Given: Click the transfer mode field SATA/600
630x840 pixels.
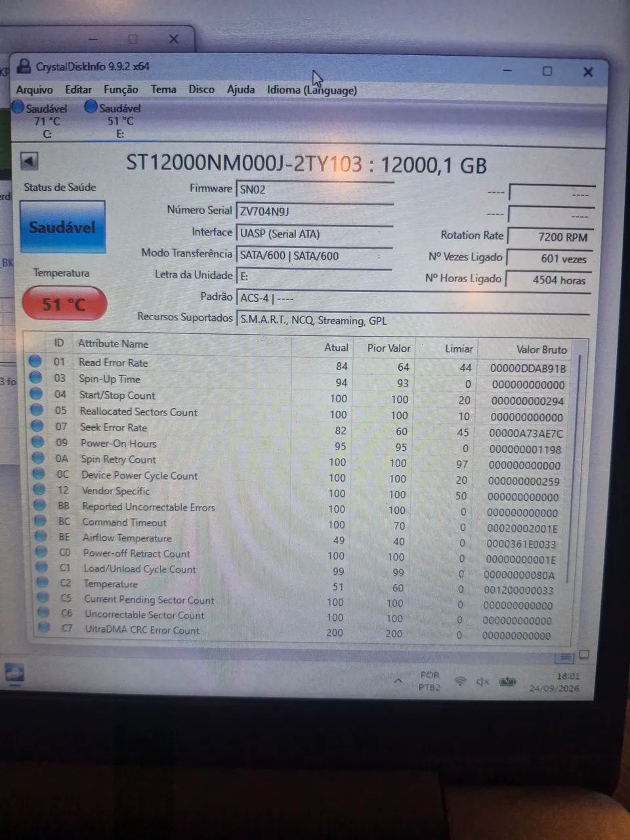Looking at the screenshot, I should click(314, 256).
